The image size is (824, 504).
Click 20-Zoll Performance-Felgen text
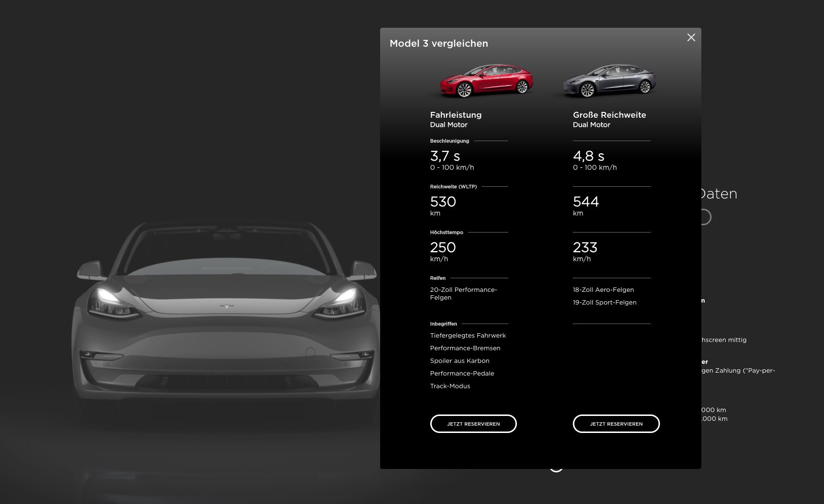point(463,293)
